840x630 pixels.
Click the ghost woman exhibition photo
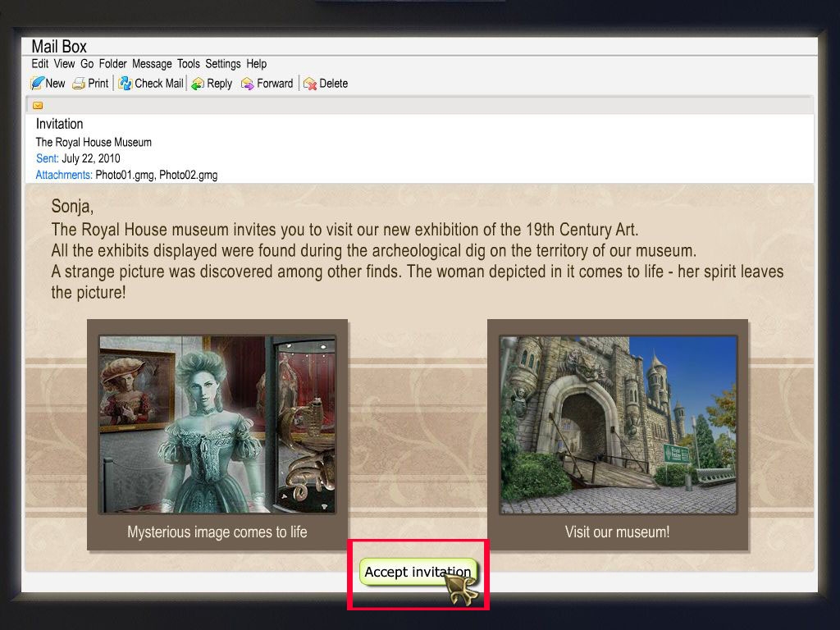point(217,424)
